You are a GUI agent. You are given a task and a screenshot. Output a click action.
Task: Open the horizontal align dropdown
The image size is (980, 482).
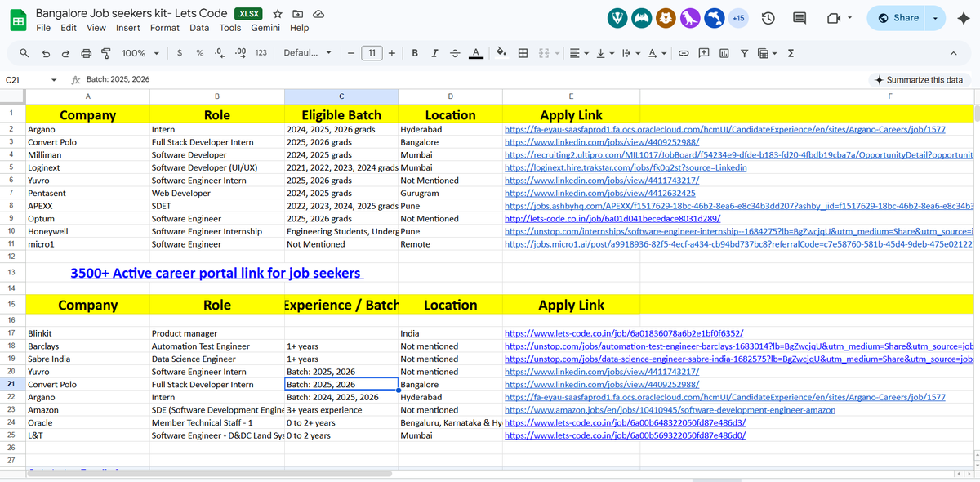click(579, 53)
